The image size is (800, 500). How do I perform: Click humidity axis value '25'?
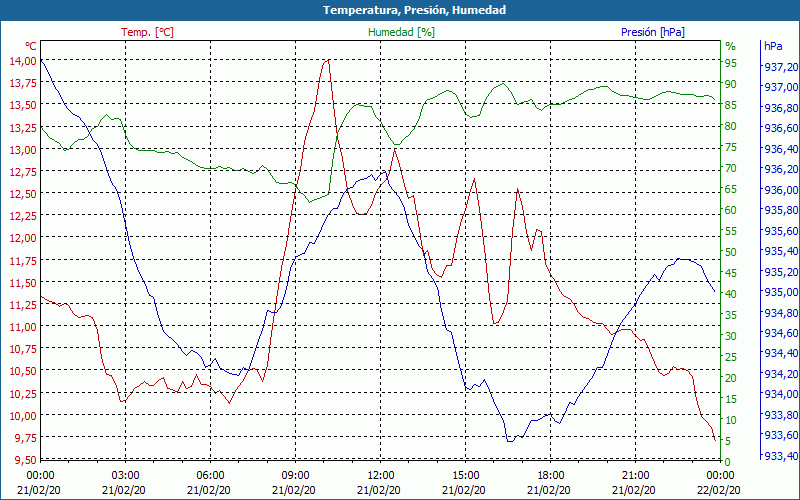(x=731, y=357)
